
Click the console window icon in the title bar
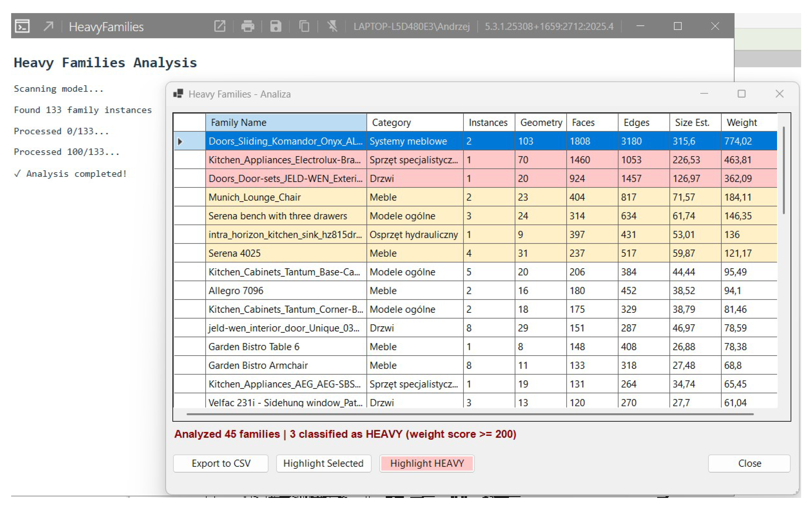tap(22, 26)
